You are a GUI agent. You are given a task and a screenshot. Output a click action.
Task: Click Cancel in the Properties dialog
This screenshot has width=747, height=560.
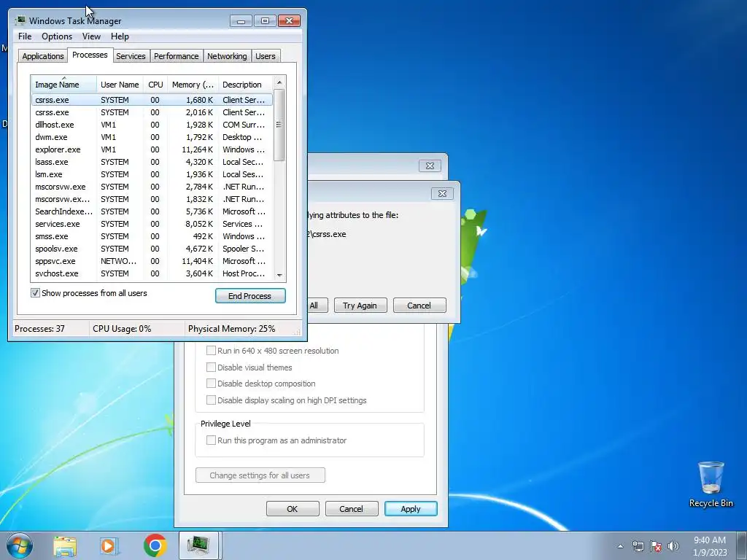tap(351, 508)
